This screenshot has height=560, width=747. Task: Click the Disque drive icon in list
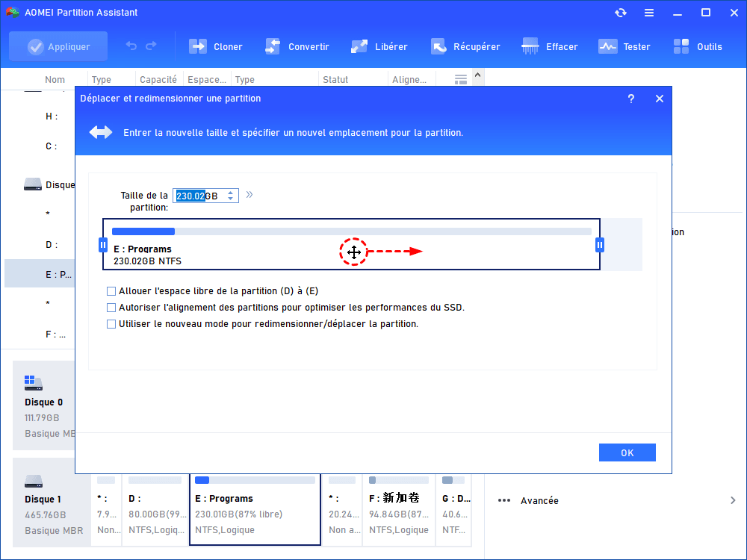[x=32, y=184]
